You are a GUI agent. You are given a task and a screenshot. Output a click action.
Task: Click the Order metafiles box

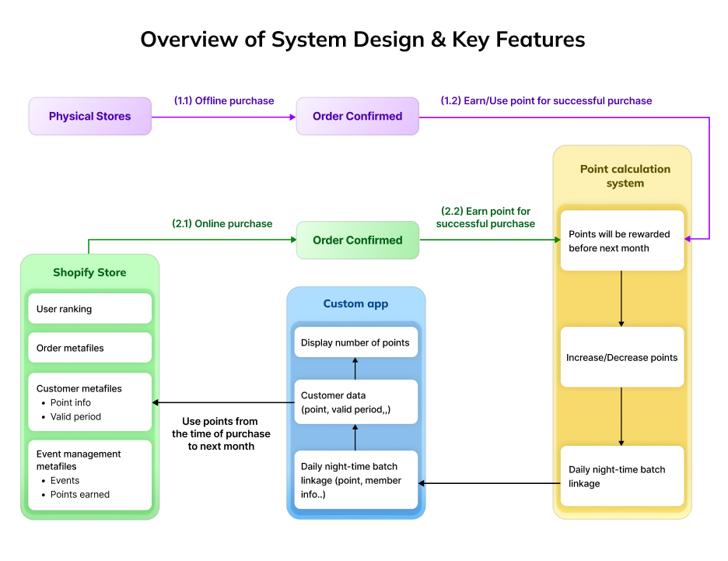click(90, 348)
